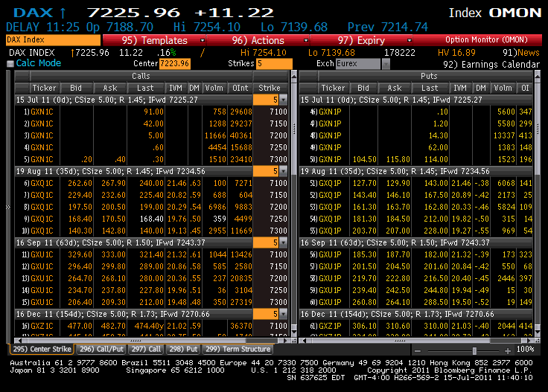Open strikes dropdown for 15 Jul 11 group
The image size is (548, 392).
click(x=284, y=100)
